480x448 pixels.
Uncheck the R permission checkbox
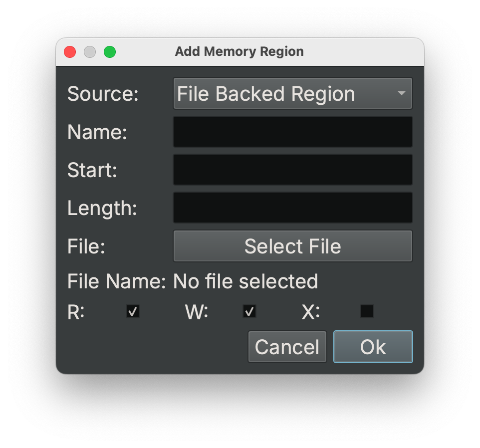[x=132, y=311]
